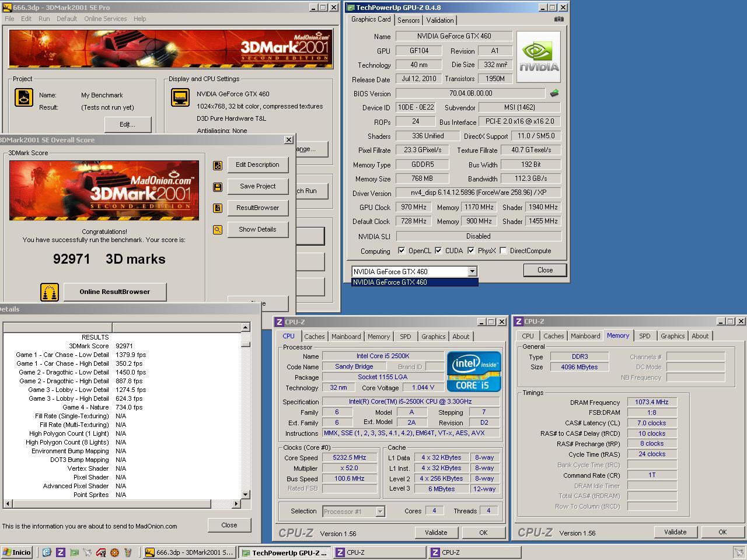Screen dimensions: 747x560
Task: Click the Intel Core i5 logo in CPU-Z
Action: [474, 371]
